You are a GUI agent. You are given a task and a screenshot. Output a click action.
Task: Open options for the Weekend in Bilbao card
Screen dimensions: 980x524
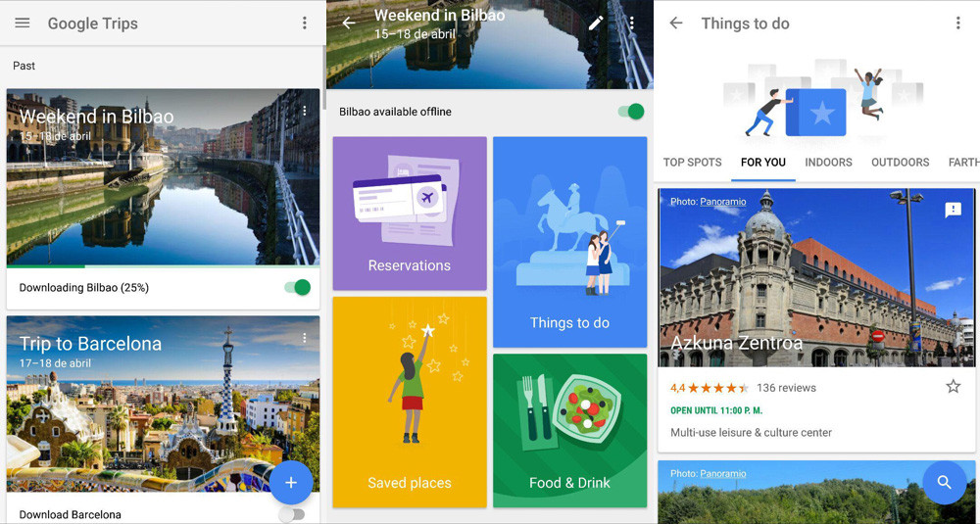[305, 111]
